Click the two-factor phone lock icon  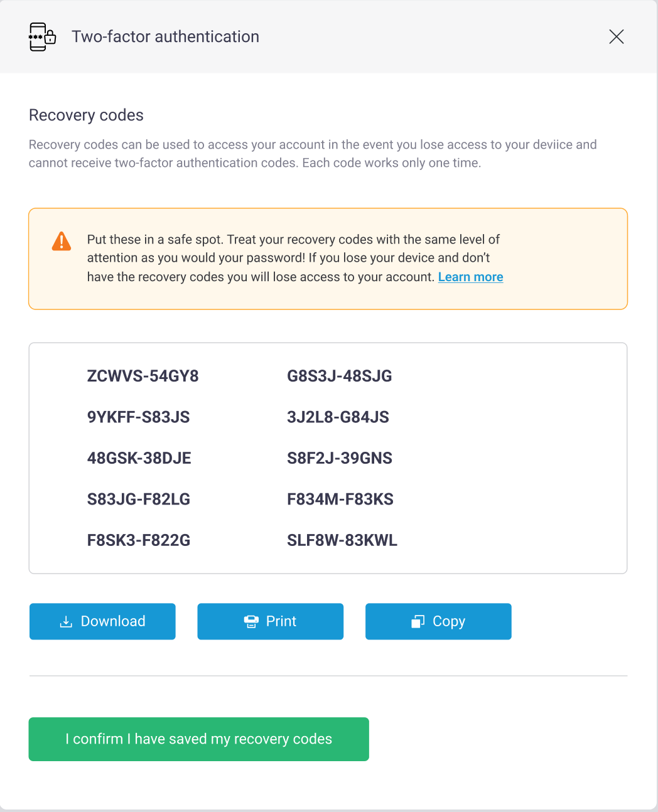(42, 37)
